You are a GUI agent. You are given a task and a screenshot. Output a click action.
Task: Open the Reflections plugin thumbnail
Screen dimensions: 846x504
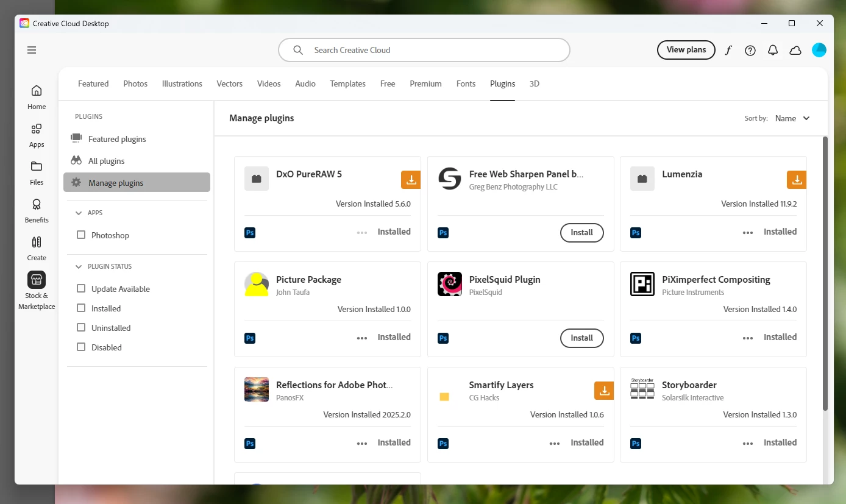click(257, 389)
